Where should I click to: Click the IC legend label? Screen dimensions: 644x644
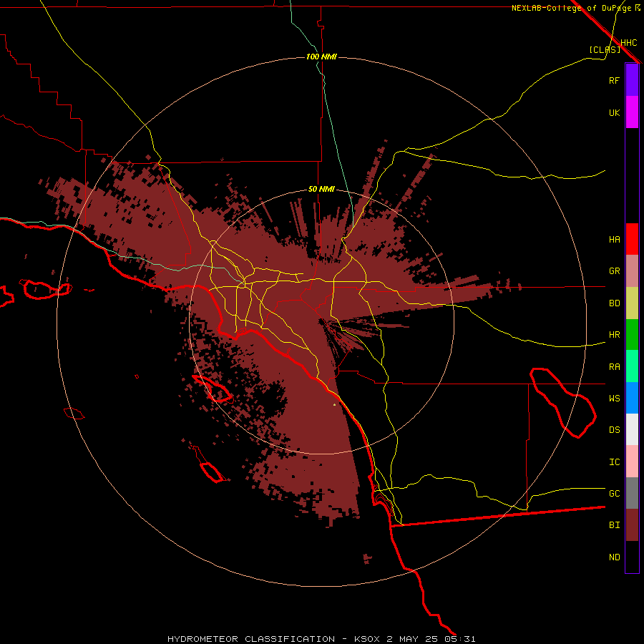click(614, 462)
